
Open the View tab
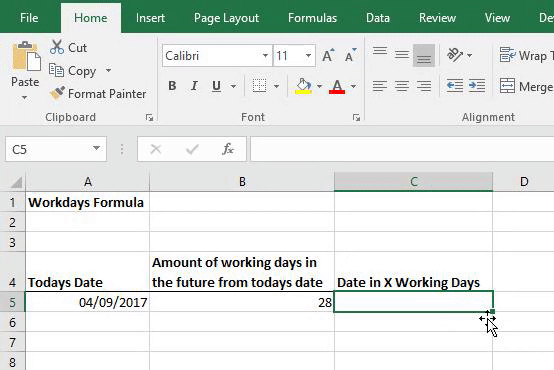click(x=497, y=18)
